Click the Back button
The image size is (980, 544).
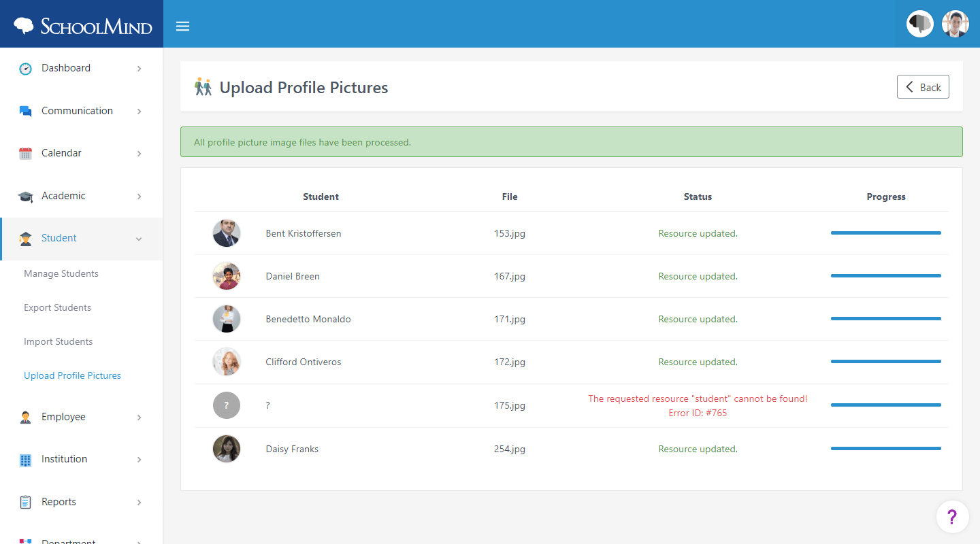pyautogui.click(x=923, y=87)
